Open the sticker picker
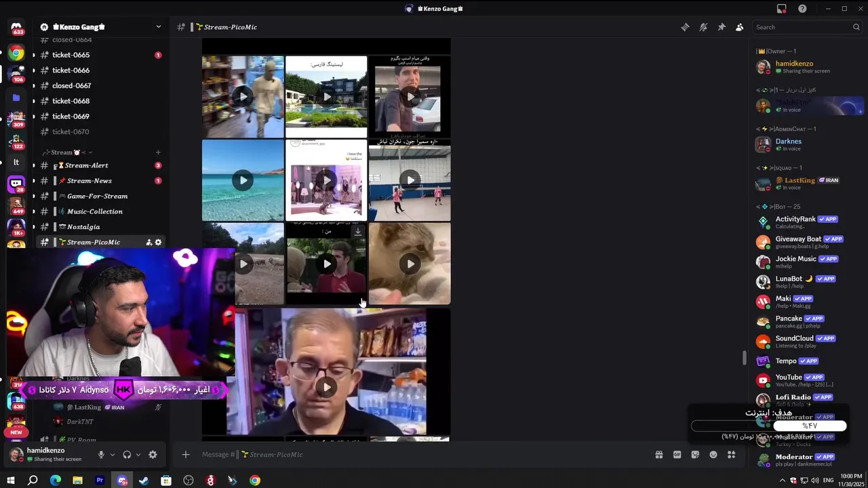Image resolution: width=868 pixels, height=488 pixels. (x=695, y=455)
